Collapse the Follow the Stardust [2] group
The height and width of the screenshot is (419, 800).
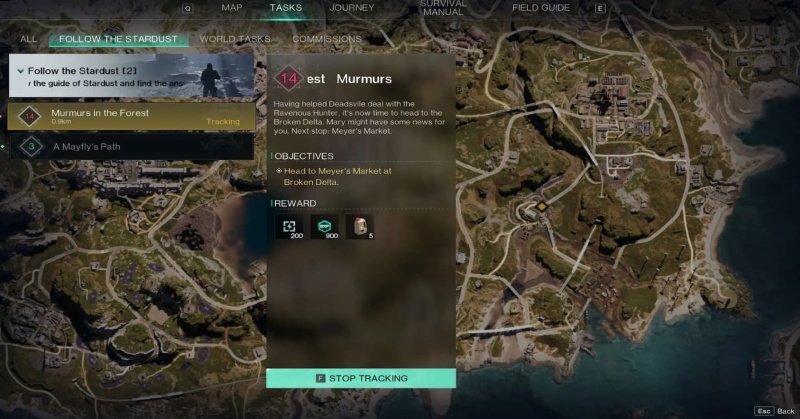[20, 71]
